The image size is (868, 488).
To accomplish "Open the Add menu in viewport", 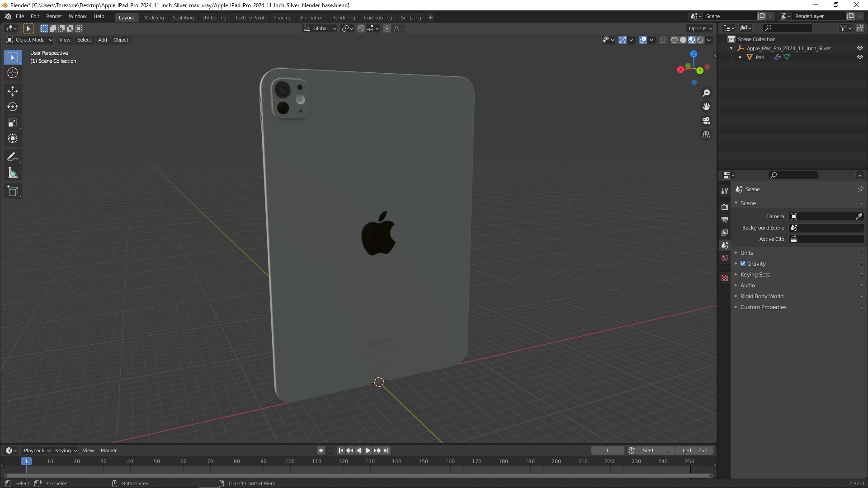I will tap(103, 40).
